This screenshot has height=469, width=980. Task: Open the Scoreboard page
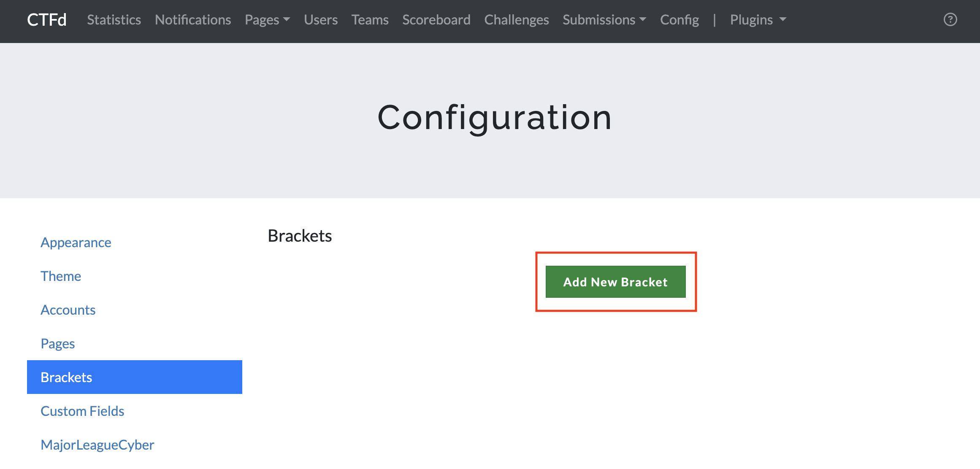pos(436,20)
